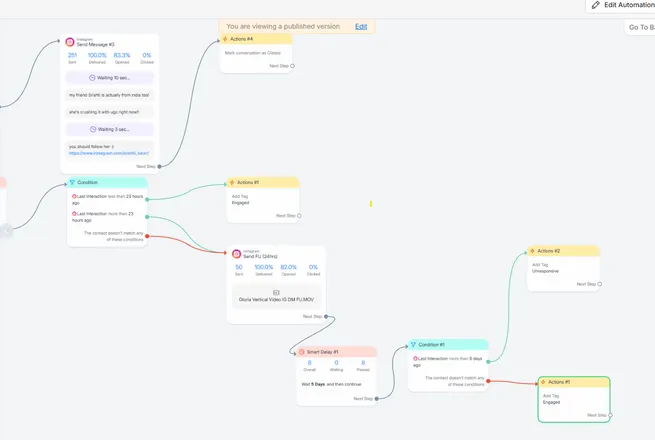Click clock icon on Smart Delay #1 node

point(302,352)
